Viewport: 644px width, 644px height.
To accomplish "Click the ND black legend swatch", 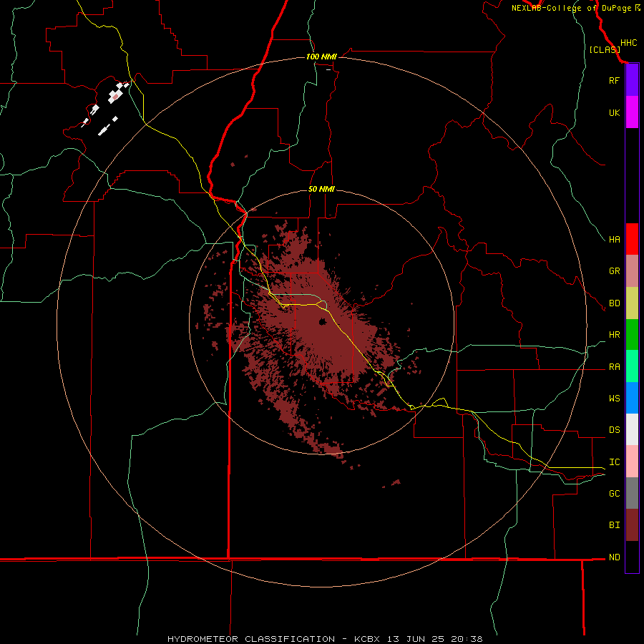I will [632, 557].
